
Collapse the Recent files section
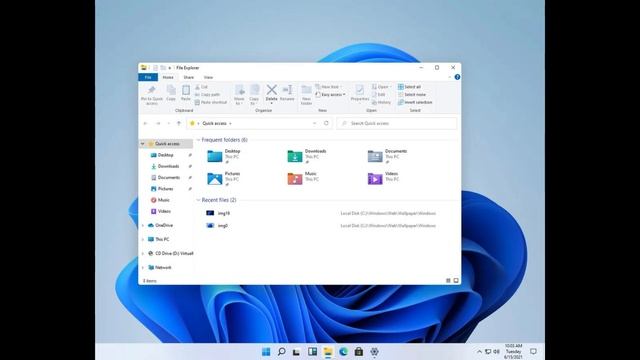point(198,200)
